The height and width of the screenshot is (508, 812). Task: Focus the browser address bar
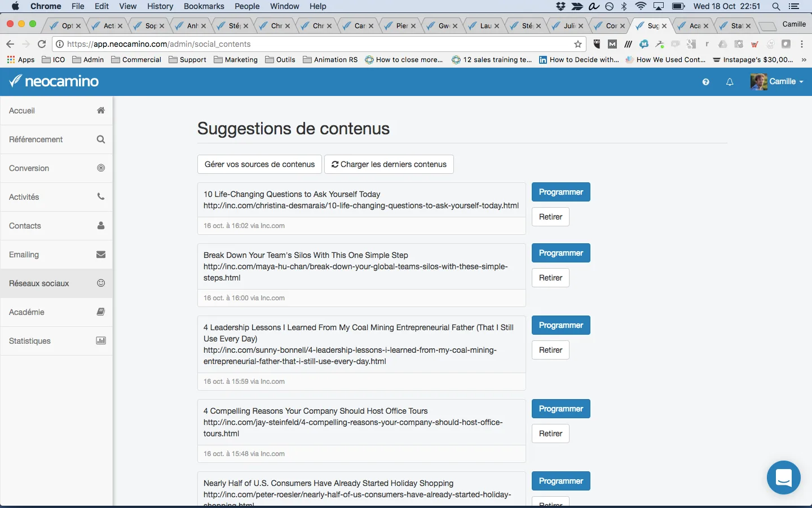pos(316,44)
